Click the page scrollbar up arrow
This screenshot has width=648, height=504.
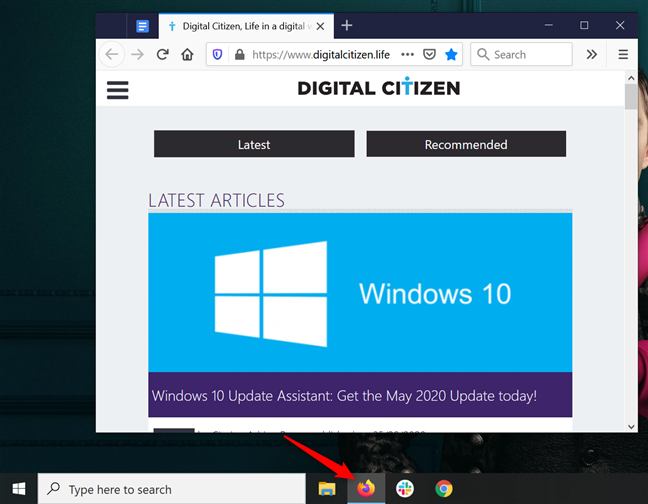631,78
